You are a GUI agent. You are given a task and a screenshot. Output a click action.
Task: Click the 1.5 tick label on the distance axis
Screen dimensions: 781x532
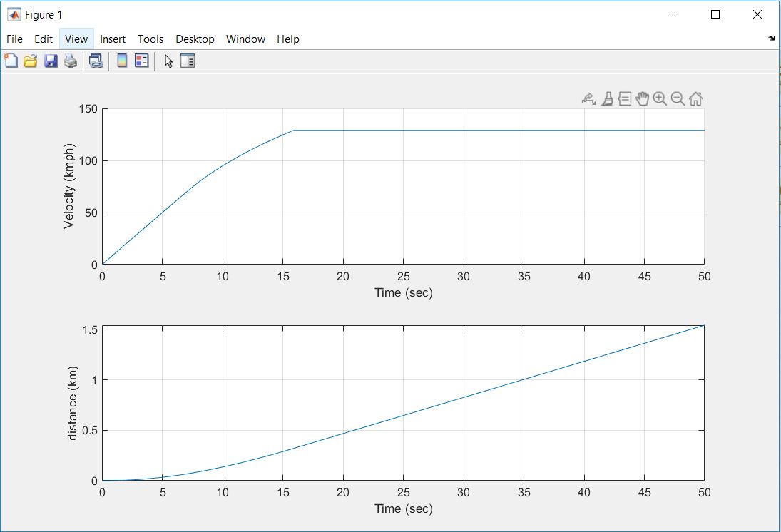(x=90, y=329)
